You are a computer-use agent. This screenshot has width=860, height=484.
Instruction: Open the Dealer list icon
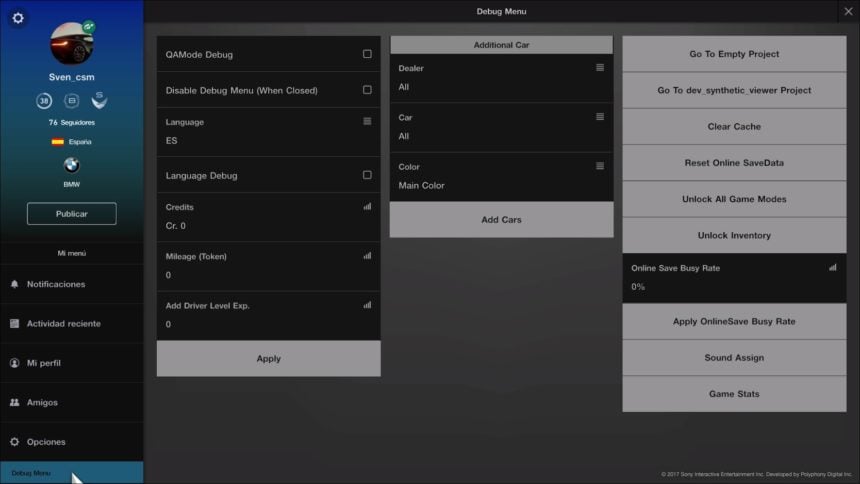(x=600, y=67)
